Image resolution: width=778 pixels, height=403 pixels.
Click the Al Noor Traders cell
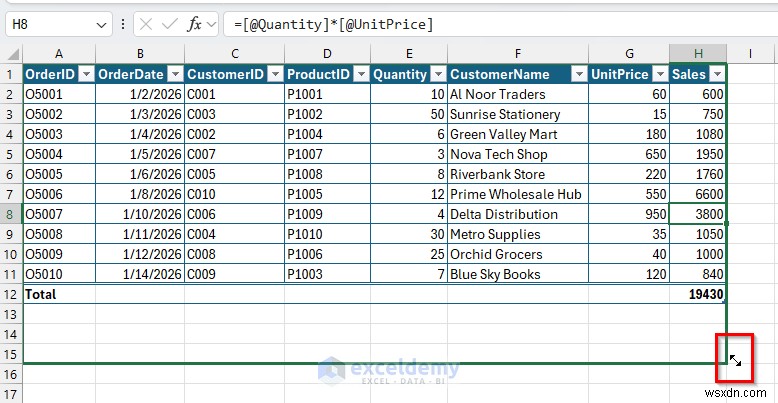(518, 94)
